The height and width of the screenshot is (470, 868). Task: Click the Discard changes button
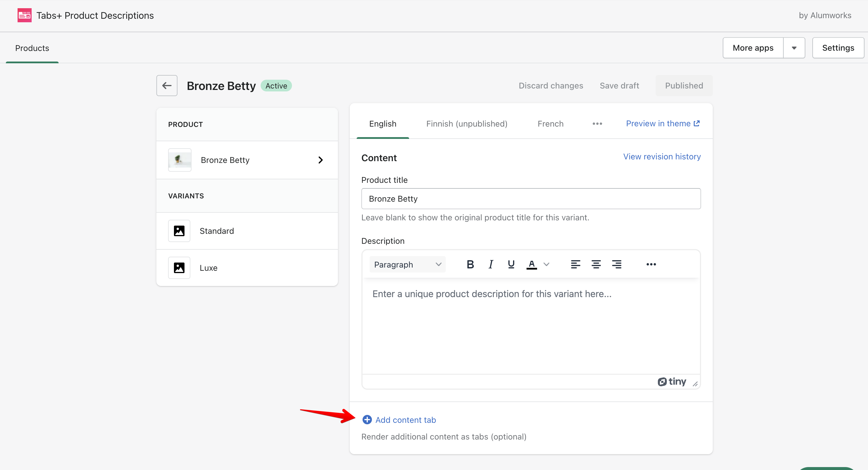[551, 86]
